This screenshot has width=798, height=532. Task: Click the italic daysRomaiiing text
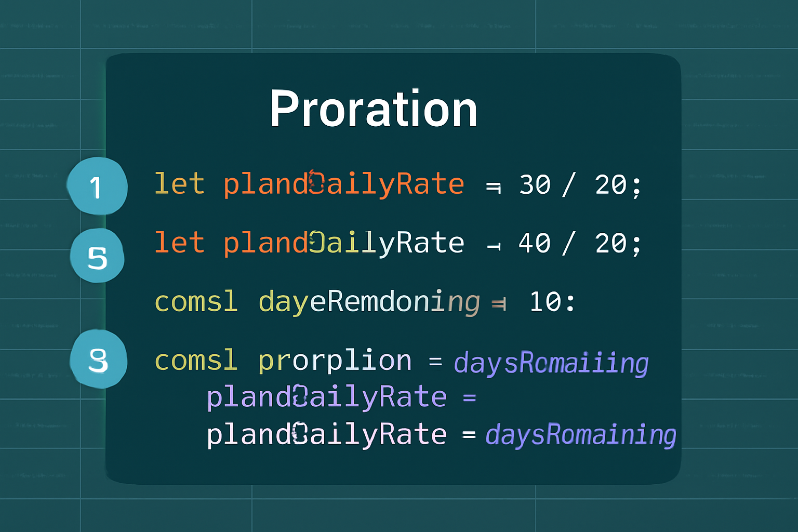click(x=551, y=363)
